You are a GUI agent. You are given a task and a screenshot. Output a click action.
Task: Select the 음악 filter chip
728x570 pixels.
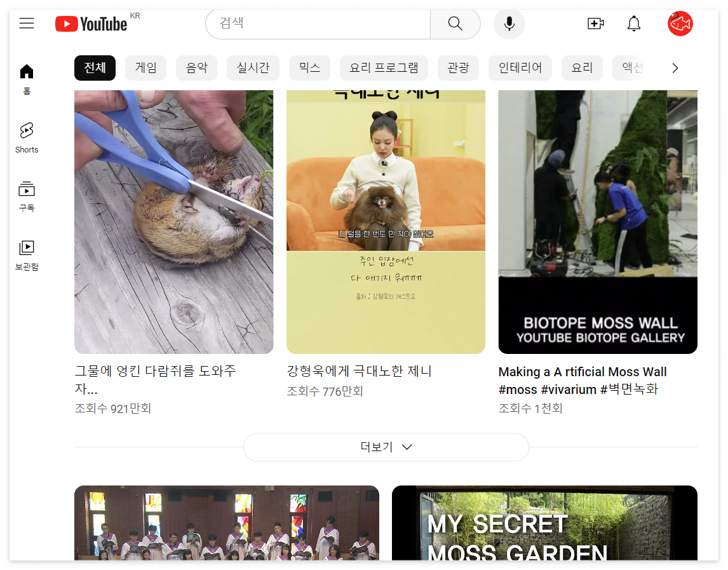196,68
